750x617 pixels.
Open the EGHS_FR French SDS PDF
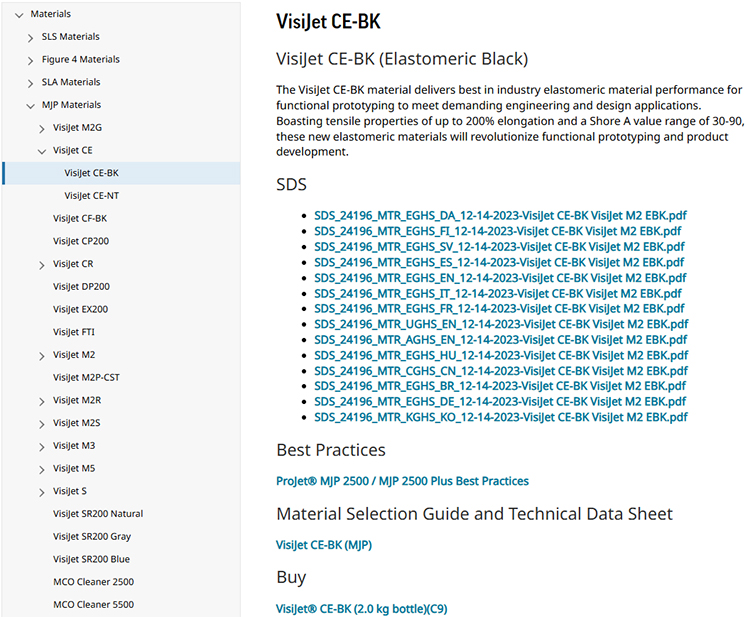click(500, 309)
